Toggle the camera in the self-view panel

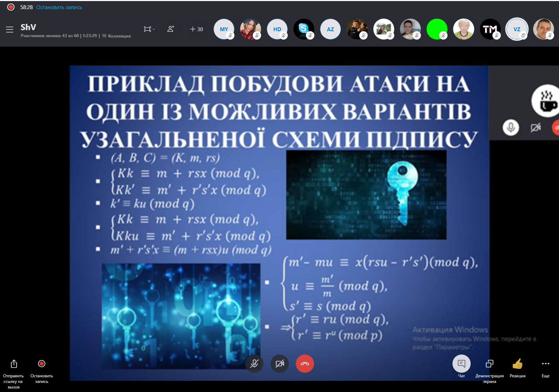click(x=535, y=128)
